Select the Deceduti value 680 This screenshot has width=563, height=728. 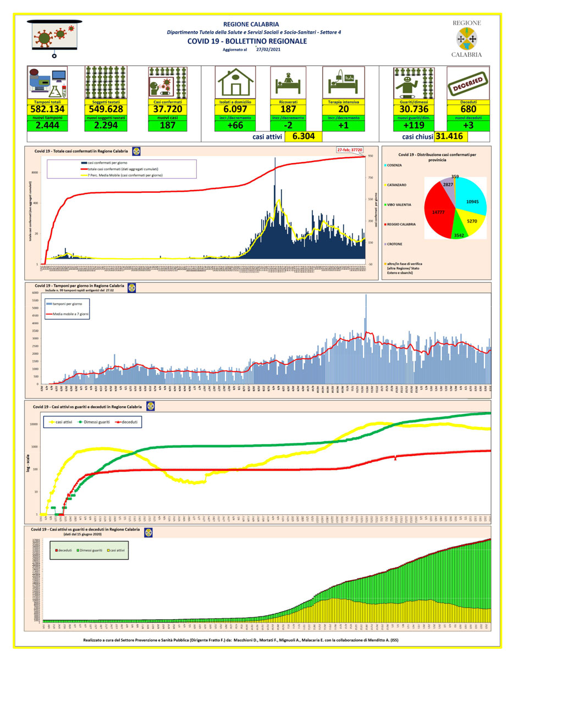pos(468,109)
